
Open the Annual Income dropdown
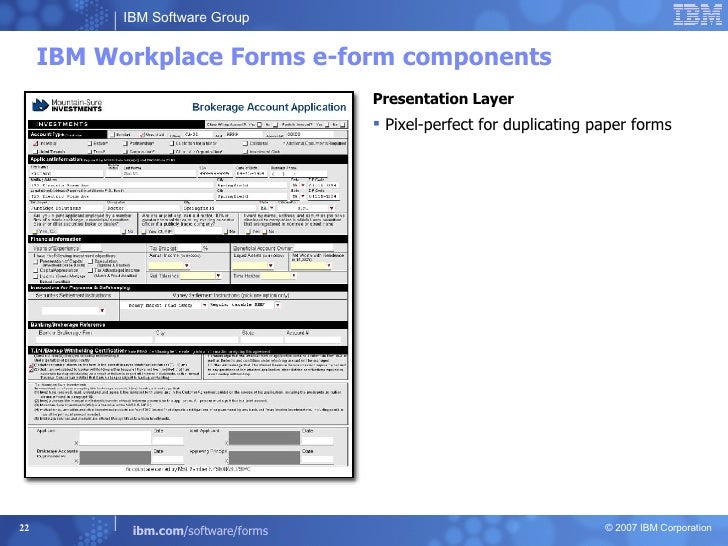coord(169,266)
